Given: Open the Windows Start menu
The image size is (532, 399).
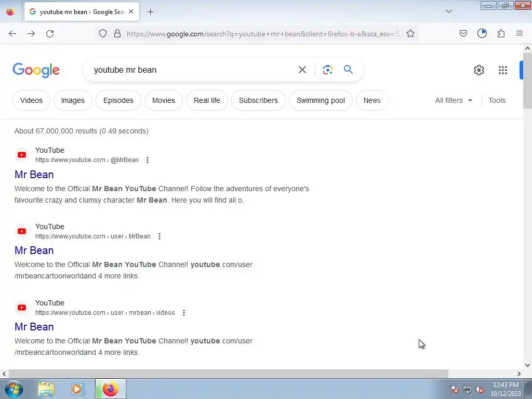Looking at the screenshot, I should pos(14,389).
